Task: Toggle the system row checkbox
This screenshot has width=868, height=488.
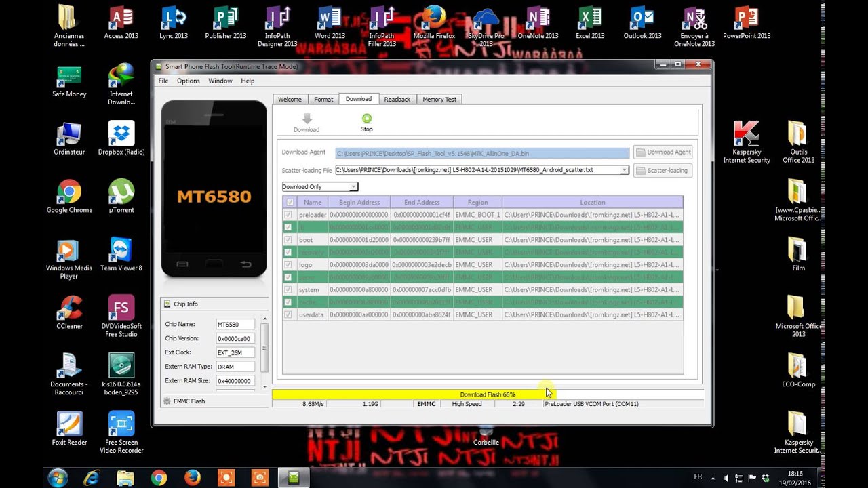Action: 288,290
